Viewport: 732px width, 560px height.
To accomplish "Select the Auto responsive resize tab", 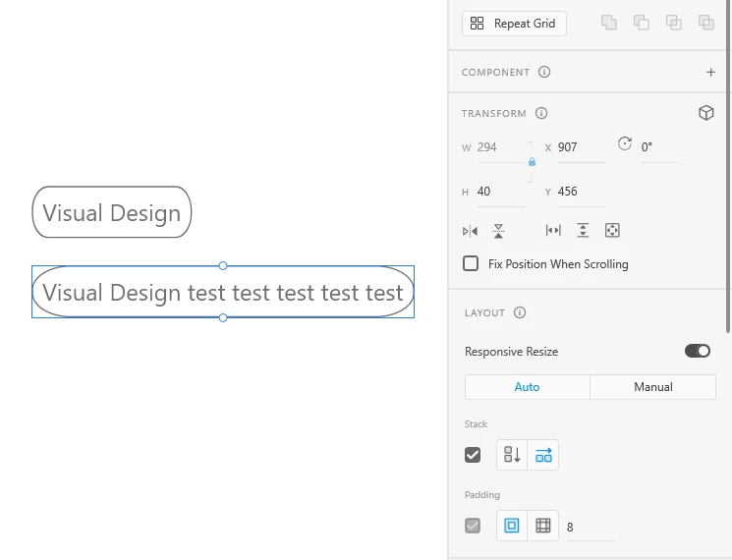I will point(528,387).
